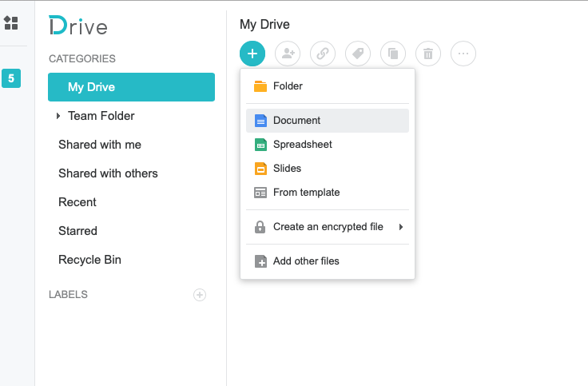
Task: Click the copy icon in the toolbar
Action: 393,54
